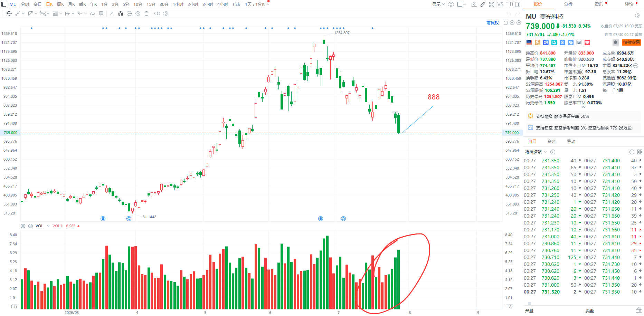Screen dimensions: 644x316
Task: Select the wave pattern drawing tool
Action: (42, 13)
